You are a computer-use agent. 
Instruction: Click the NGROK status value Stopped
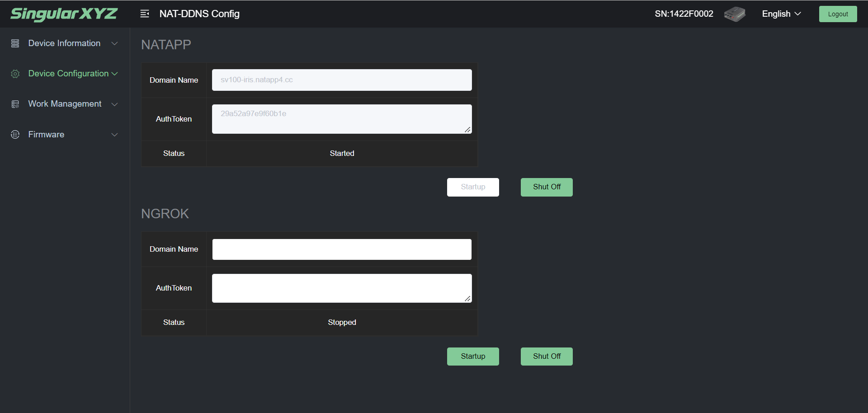coord(342,323)
